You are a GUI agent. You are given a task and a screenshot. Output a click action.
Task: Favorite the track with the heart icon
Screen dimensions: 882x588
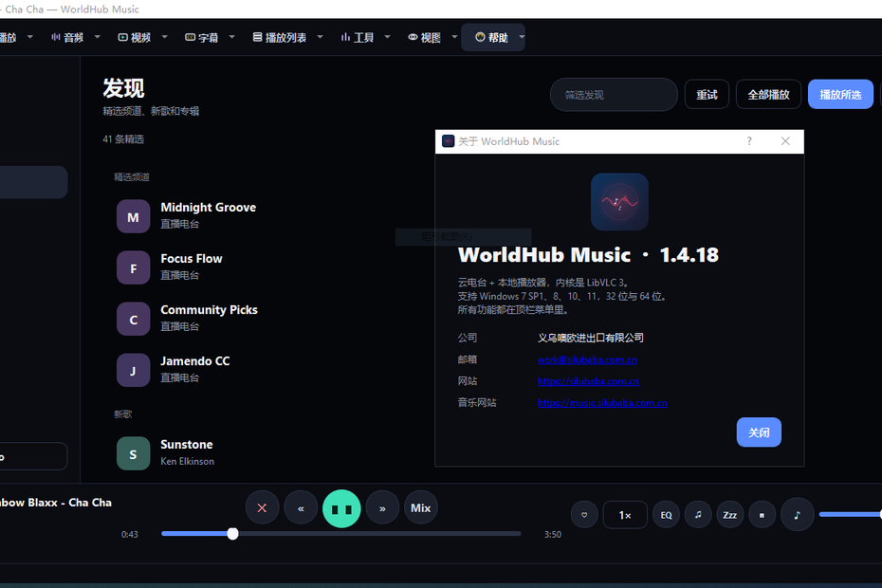point(584,515)
